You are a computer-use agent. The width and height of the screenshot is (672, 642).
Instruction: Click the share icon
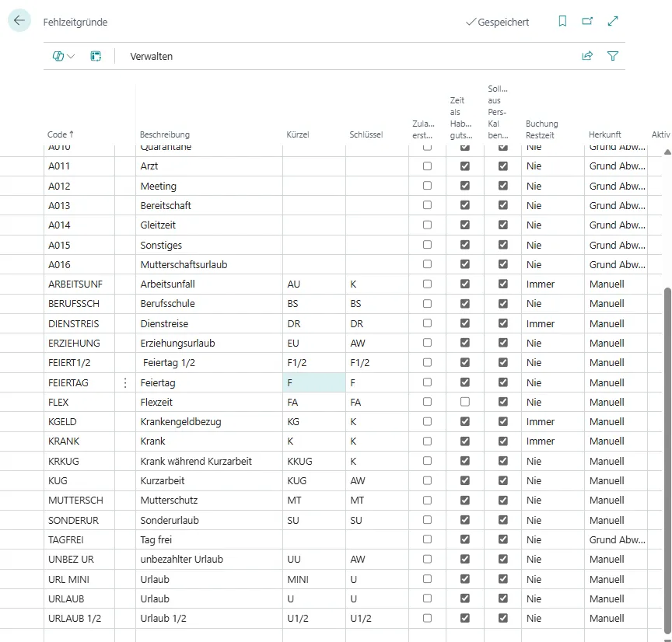pos(587,56)
